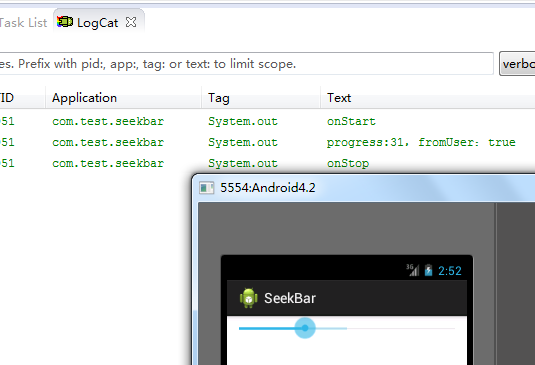This screenshot has width=535, height=365.
Task: Click the emulator window title icon
Action: 206,188
